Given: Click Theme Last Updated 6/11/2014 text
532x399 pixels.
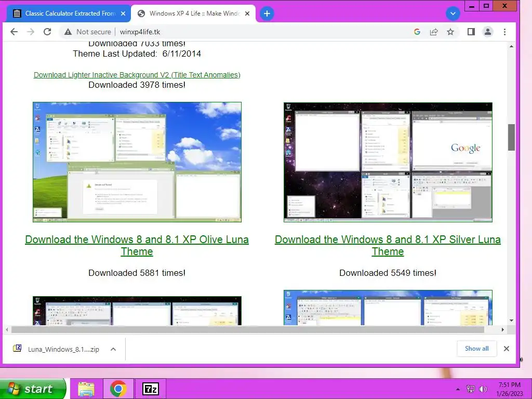Looking at the screenshot, I should (137, 54).
